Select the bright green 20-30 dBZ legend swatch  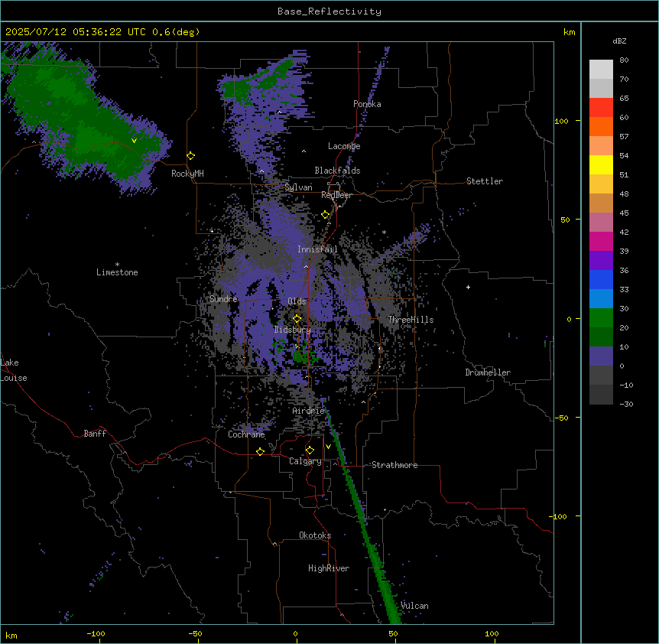point(601,318)
